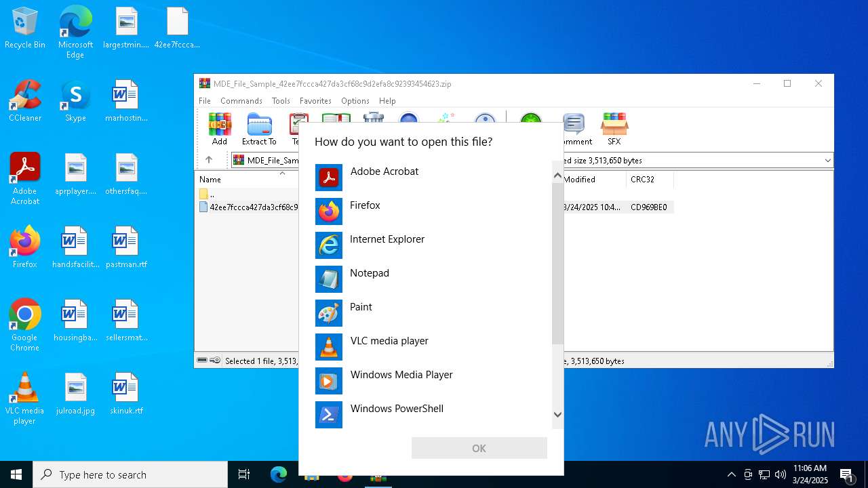Open the Help menu in WinRAR
This screenshot has width=868, height=488.
(387, 101)
